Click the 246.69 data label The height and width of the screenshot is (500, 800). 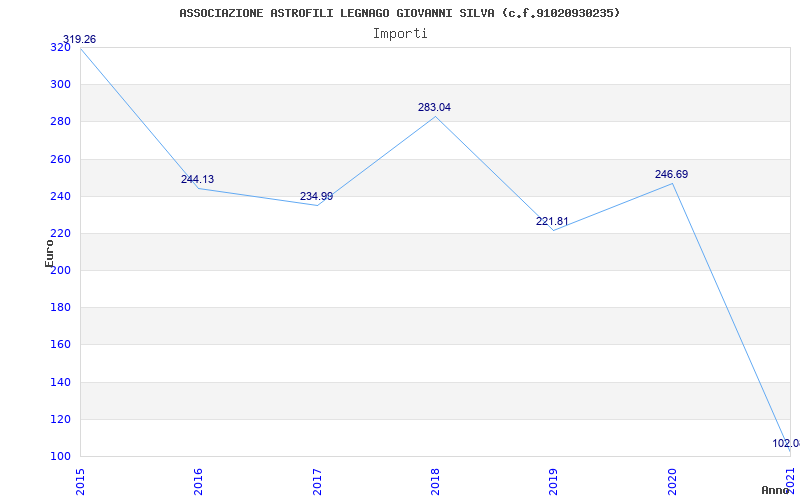click(x=671, y=174)
